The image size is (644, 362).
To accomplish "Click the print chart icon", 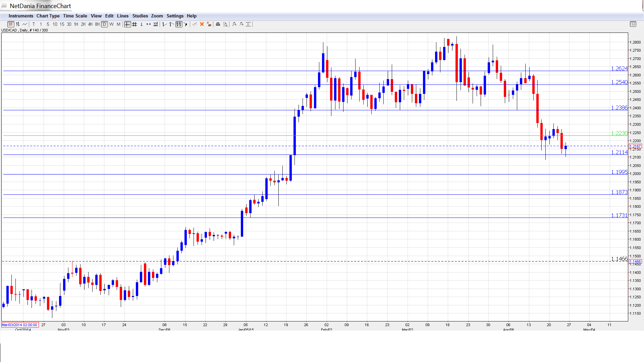I will pyautogui.click(x=218, y=24).
